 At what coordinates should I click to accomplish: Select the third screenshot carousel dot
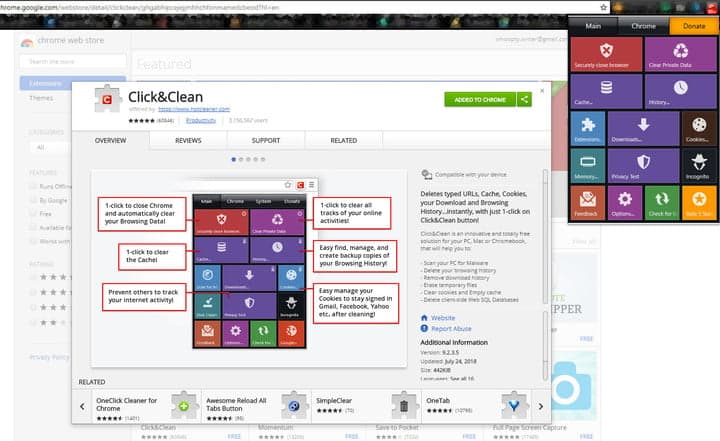248,159
